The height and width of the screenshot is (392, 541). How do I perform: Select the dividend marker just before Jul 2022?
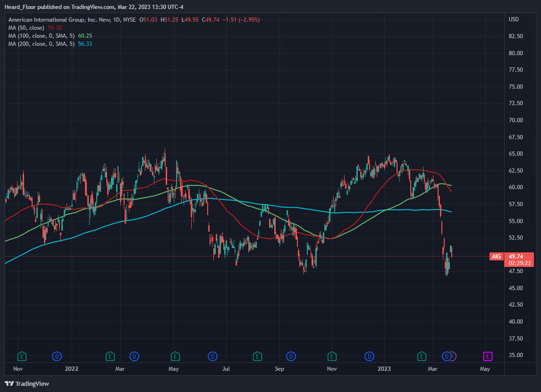pyautogui.click(x=212, y=356)
